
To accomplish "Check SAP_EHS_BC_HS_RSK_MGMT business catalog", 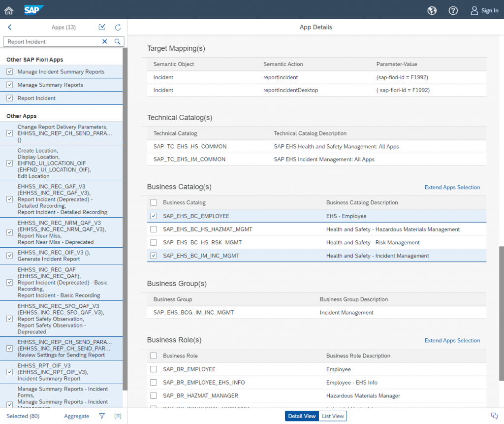I will [x=154, y=242].
